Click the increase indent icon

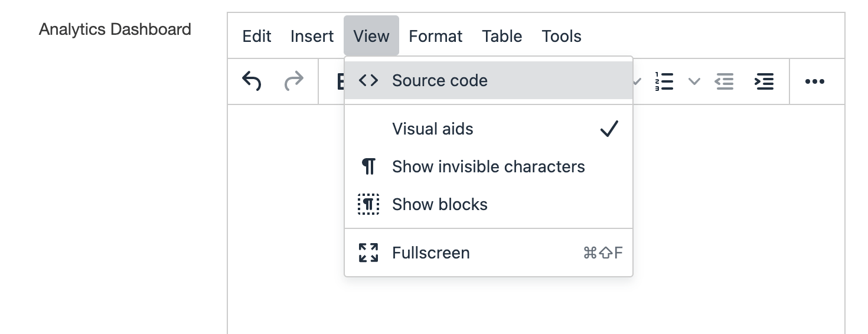click(x=764, y=81)
